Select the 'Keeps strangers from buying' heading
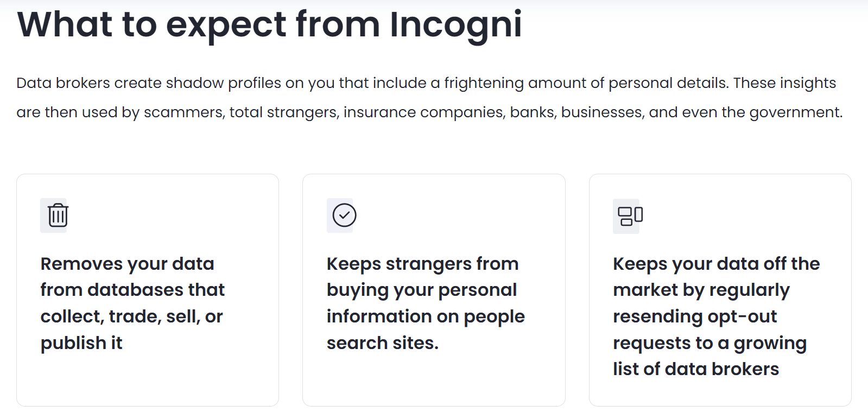This screenshot has width=868, height=412. (x=426, y=303)
